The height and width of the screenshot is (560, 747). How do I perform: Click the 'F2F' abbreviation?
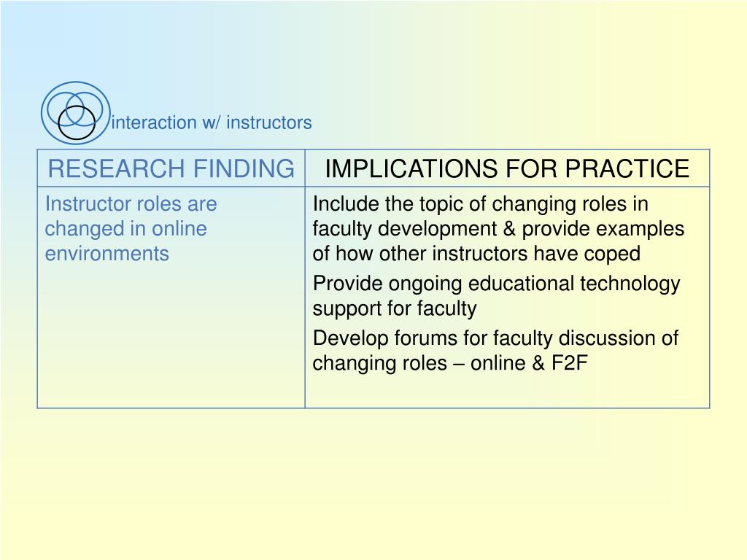point(570,363)
